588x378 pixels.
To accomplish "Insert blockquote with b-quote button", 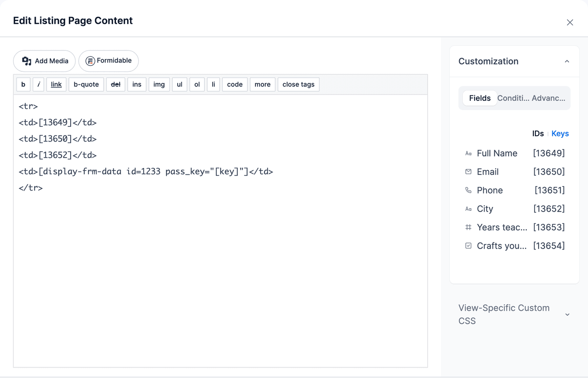I will click(x=86, y=84).
